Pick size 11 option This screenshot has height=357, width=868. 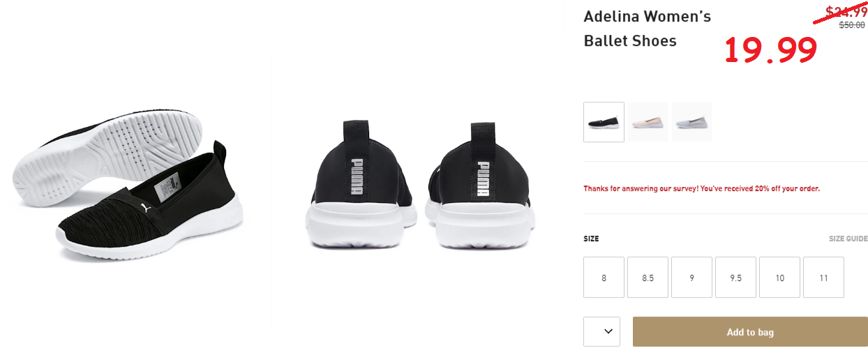click(823, 278)
